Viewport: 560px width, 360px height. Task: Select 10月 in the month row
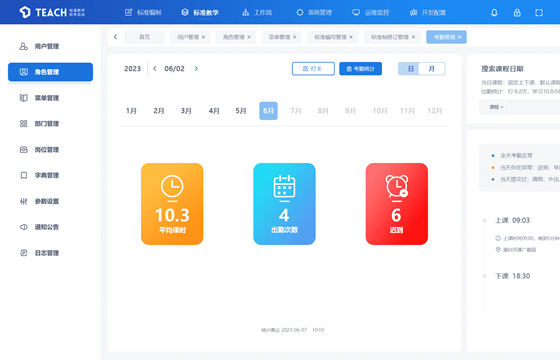click(380, 111)
